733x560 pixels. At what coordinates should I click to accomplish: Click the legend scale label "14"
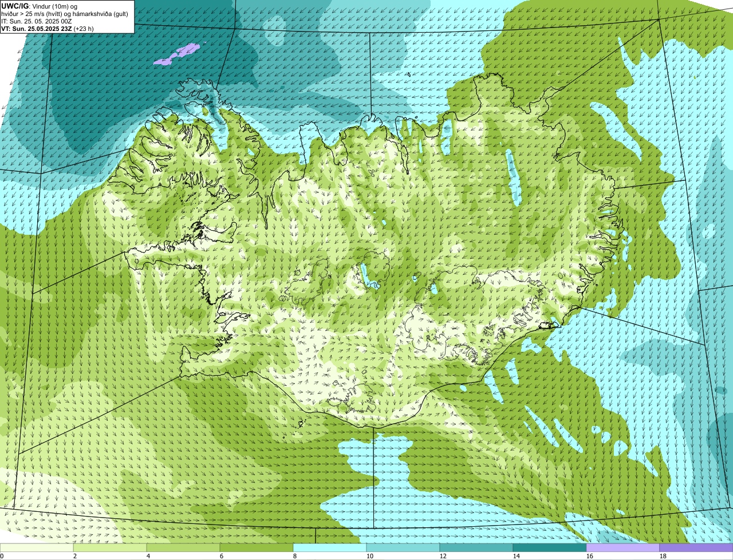click(x=517, y=556)
